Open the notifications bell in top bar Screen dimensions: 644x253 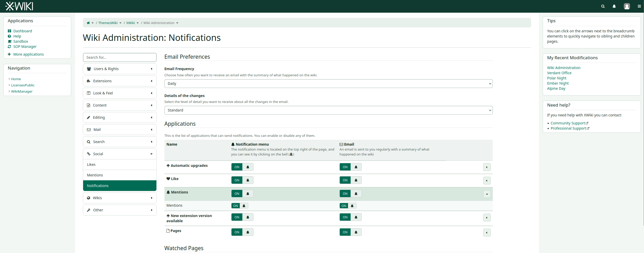coord(614,6)
